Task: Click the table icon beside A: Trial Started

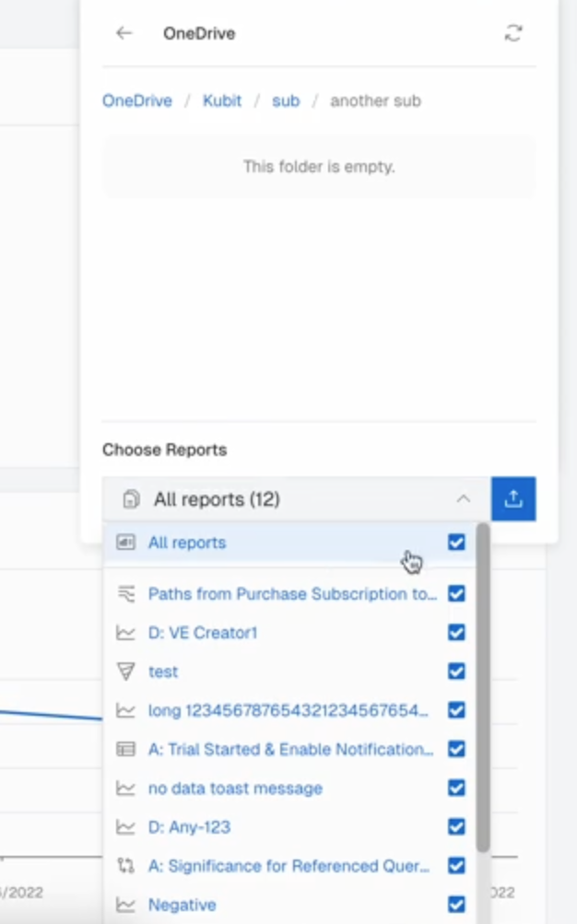Action: coord(125,749)
